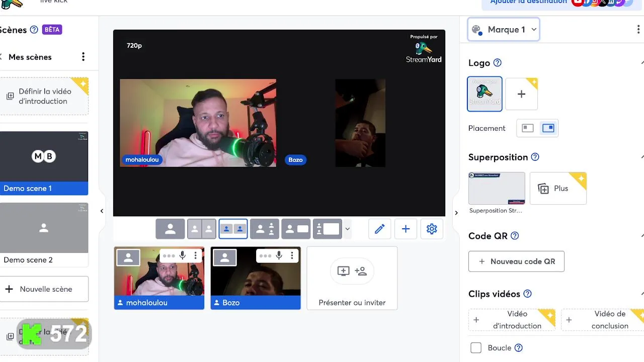Viewport: 644px width, 362px height.
Task: Collapse the Clips vidéos section
Action: 641,294
